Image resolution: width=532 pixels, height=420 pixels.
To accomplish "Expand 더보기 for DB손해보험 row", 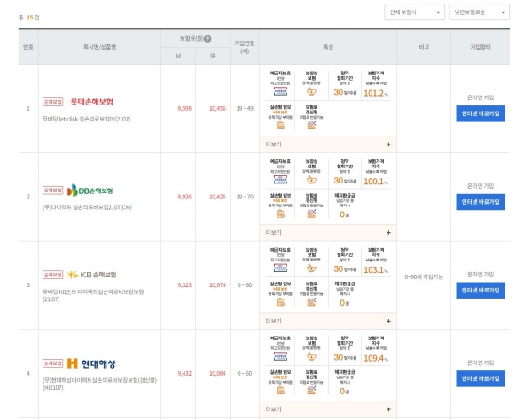I will pyautogui.click(x=328, y=232).
